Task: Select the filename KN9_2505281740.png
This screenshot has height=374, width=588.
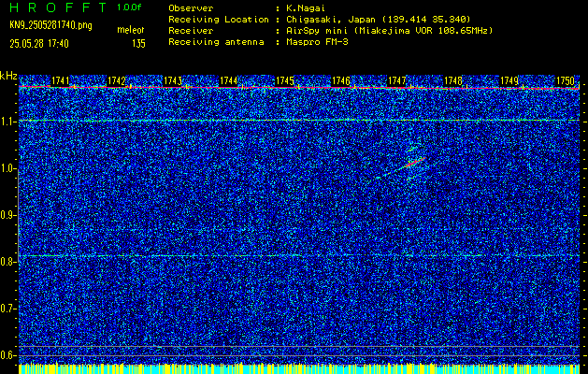Action: click(50, 26)
